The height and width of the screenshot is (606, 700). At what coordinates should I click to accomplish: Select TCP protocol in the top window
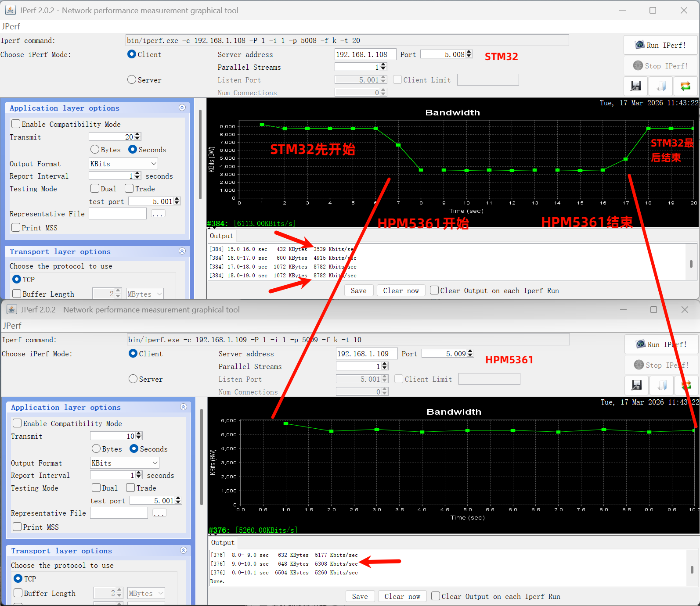(17, 280)
